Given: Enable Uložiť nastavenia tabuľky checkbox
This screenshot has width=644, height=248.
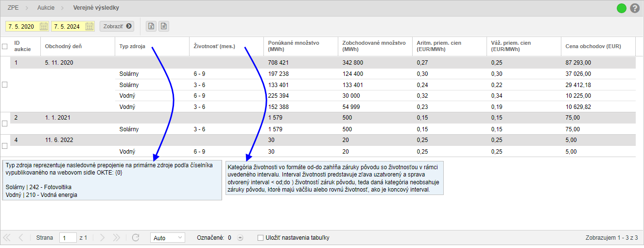Looking at the screenshot, I should click(261, 238).
